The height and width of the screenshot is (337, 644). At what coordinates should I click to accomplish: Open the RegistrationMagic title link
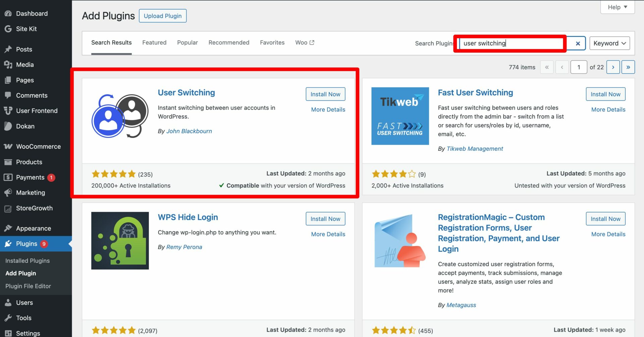499,233
